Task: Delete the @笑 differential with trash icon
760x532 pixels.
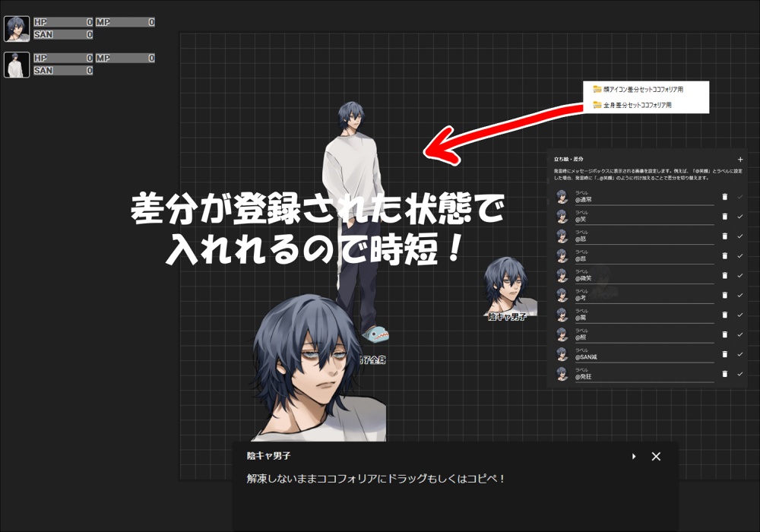Action: tap(724, 217)
